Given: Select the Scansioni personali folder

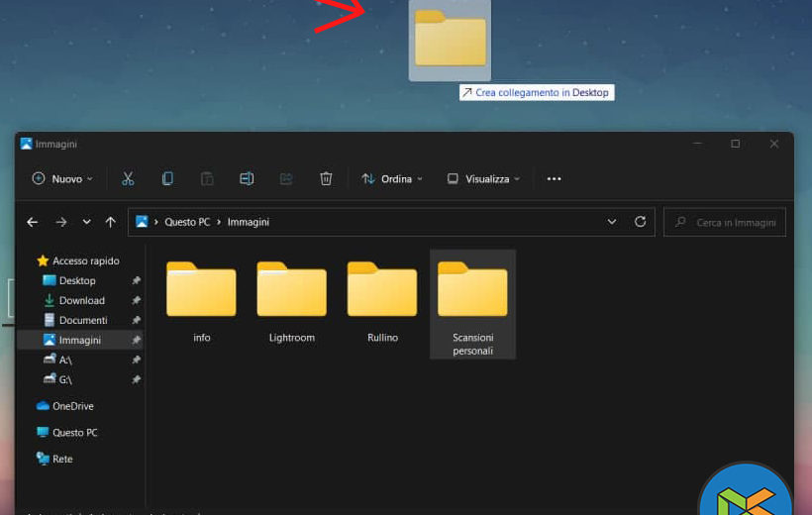Looking at the screenshot, I should [x=472, y=304].
